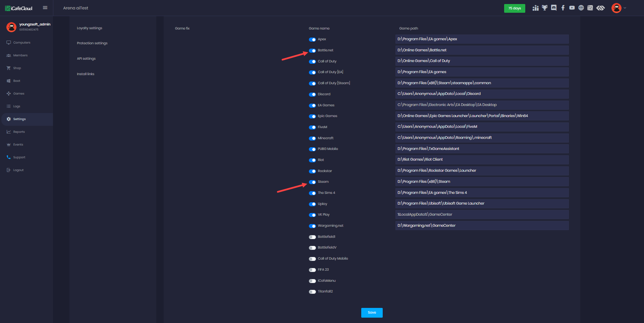Toggle the PUBG Mobile switch
The image size is (644, 323).
[x=312, y=149]
